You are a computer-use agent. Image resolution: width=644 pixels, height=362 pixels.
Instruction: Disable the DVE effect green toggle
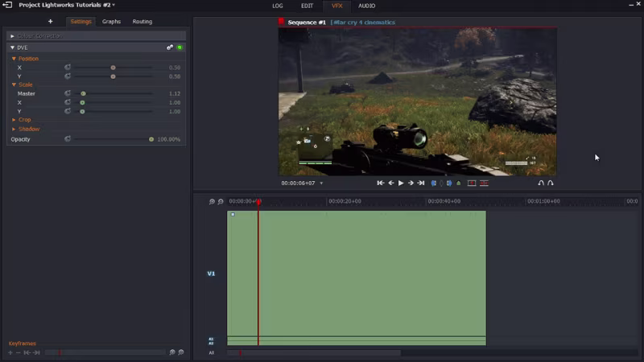click(x=180, y=47)
